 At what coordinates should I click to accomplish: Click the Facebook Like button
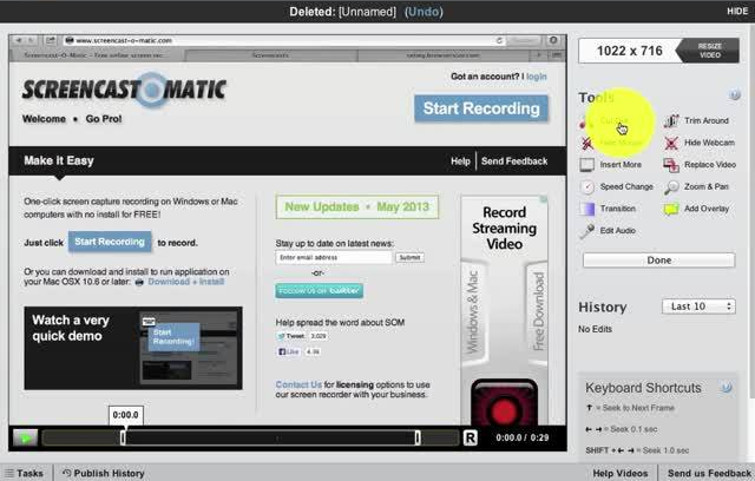288,351
